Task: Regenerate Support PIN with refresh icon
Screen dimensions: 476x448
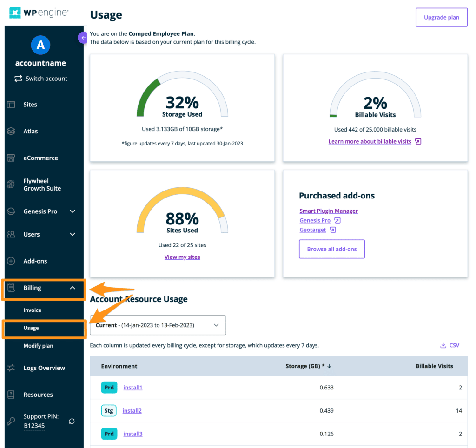Action: [x=72, y=421]
